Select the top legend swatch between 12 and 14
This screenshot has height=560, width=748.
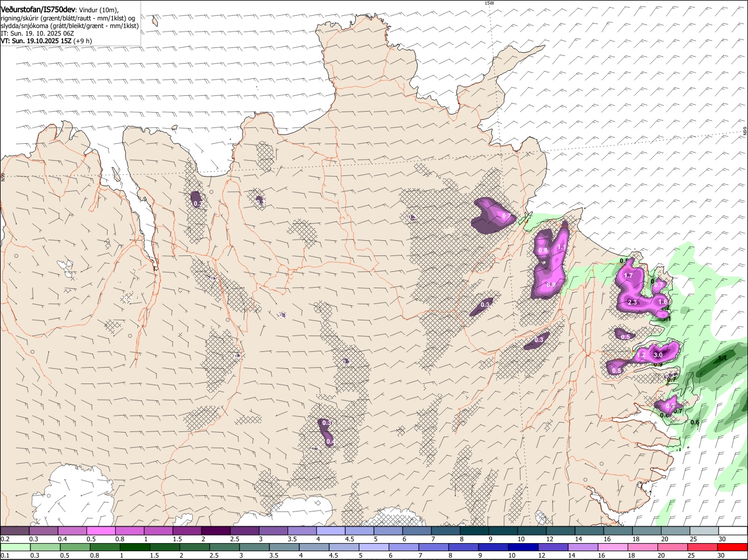561,531
